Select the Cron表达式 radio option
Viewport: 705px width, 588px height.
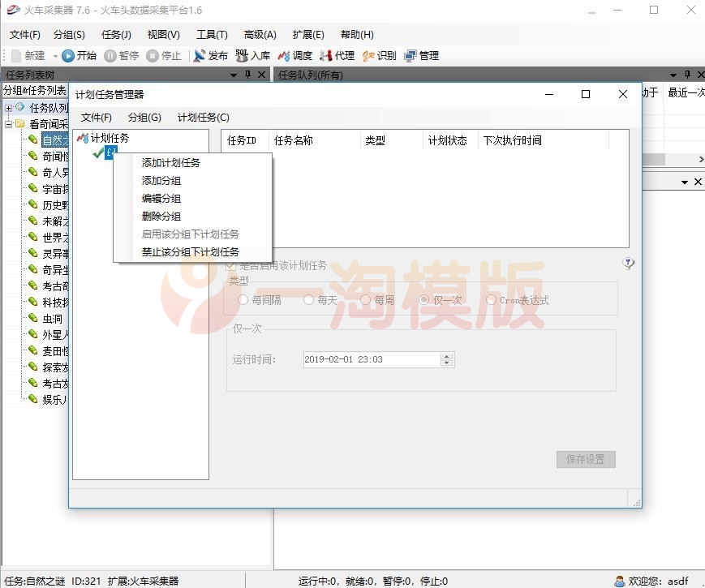point(491,300)
